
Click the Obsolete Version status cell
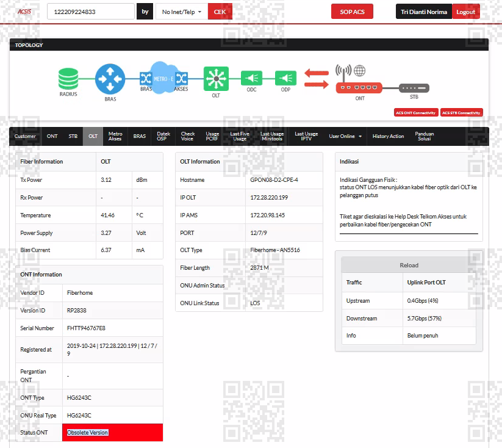point(113,432)
